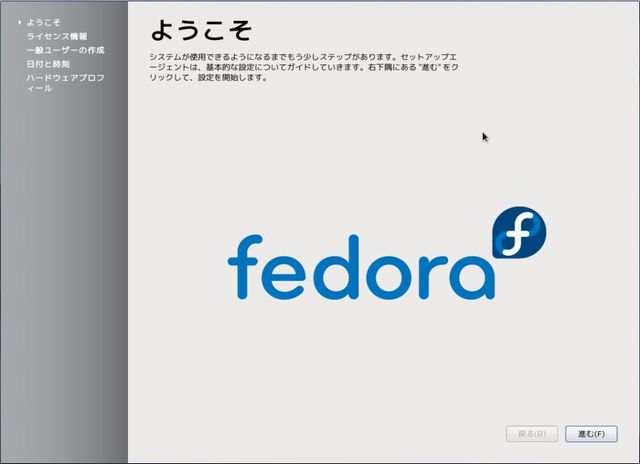Image resolution: width=640 pixels, height=464 pixels.
Task: Click the welcome paragraph starting システムが使用できる
Action: [x=304, y=67]
